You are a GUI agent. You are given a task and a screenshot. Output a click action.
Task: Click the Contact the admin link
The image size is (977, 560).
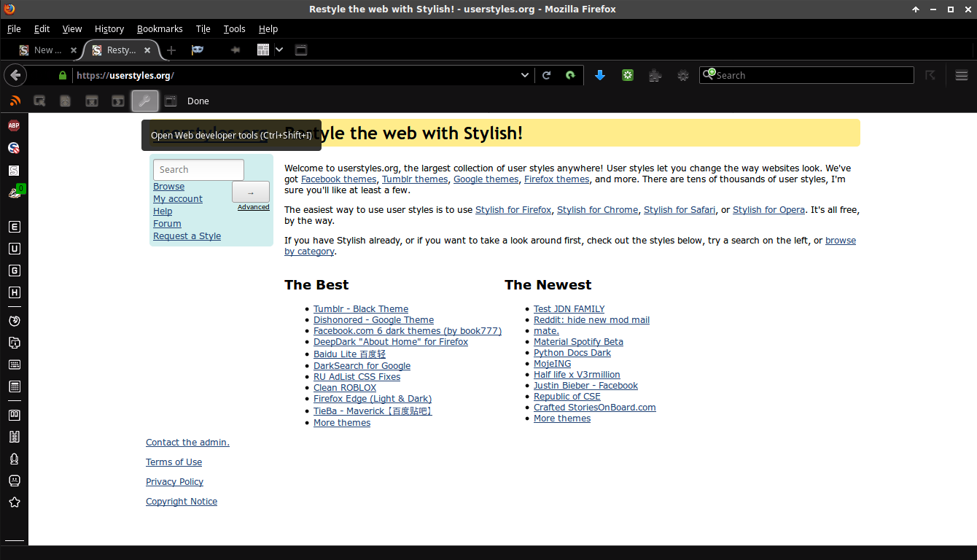[x=187, y=443]
